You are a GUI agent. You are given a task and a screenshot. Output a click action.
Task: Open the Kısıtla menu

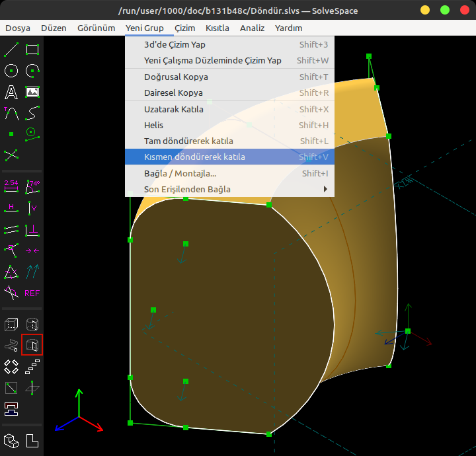click(218, 28)
